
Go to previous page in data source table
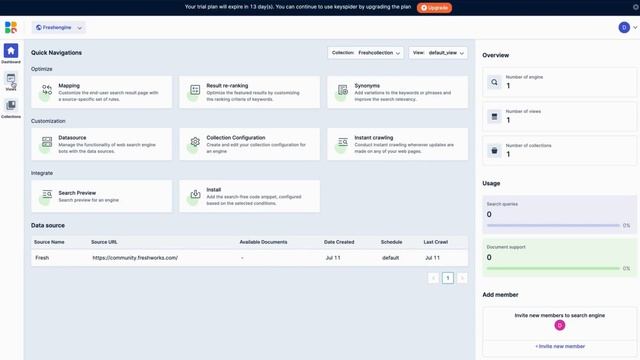[x=433, y=278]
